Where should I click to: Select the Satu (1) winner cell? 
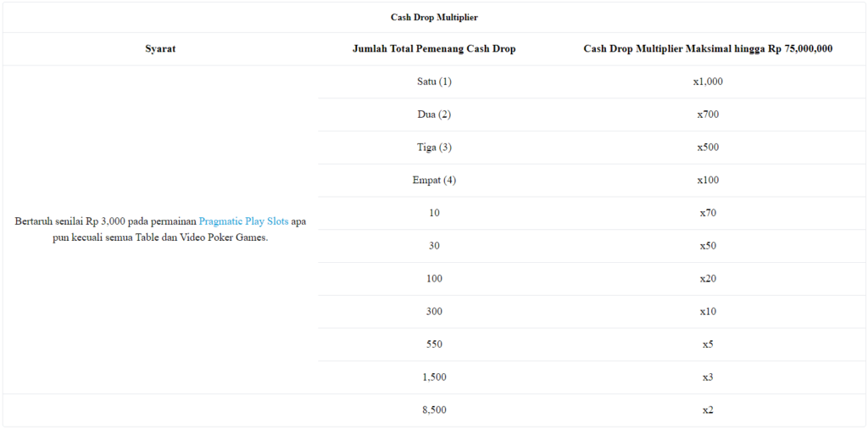[x=434, y=81]
